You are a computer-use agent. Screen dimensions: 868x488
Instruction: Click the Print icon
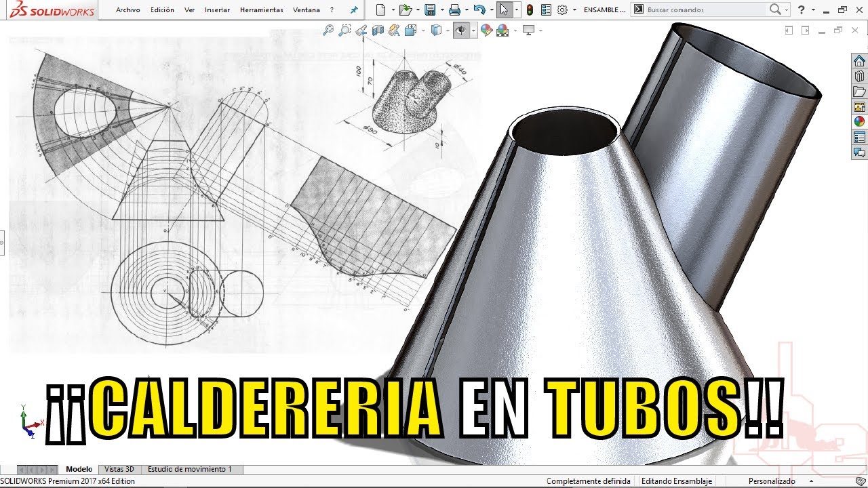tap(454, 9)
